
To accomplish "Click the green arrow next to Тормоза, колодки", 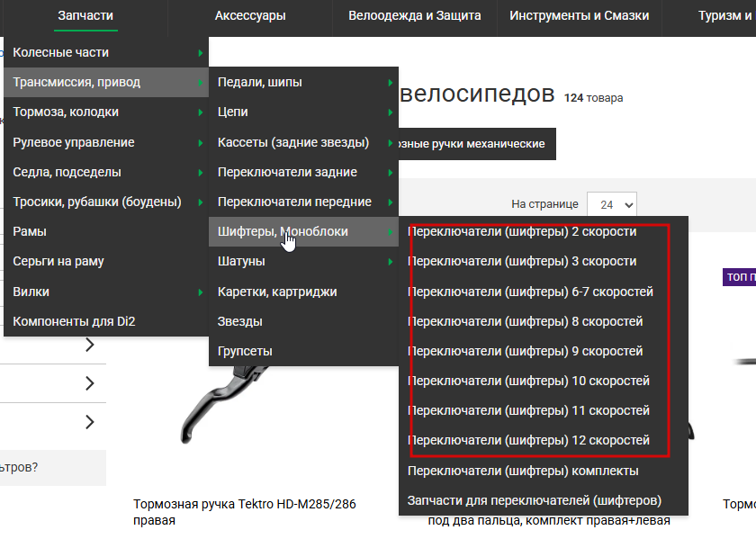I will point(201,112).
